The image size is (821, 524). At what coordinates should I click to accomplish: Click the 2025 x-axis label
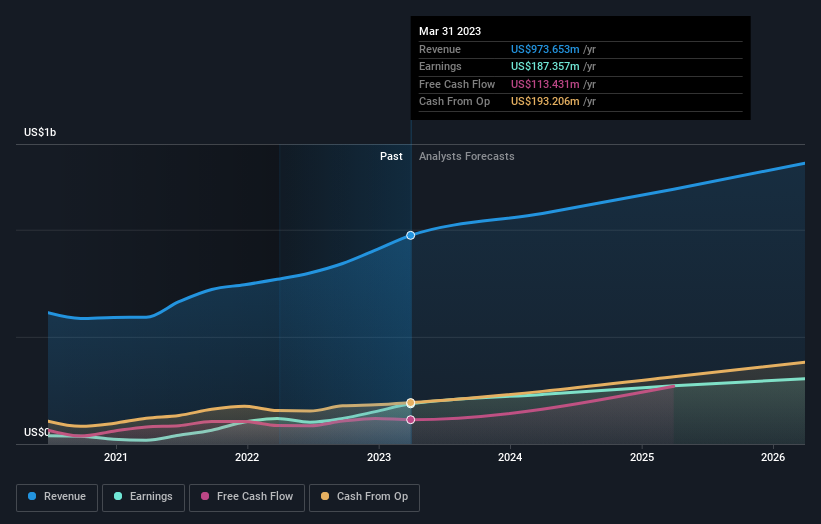click(642, 457)
